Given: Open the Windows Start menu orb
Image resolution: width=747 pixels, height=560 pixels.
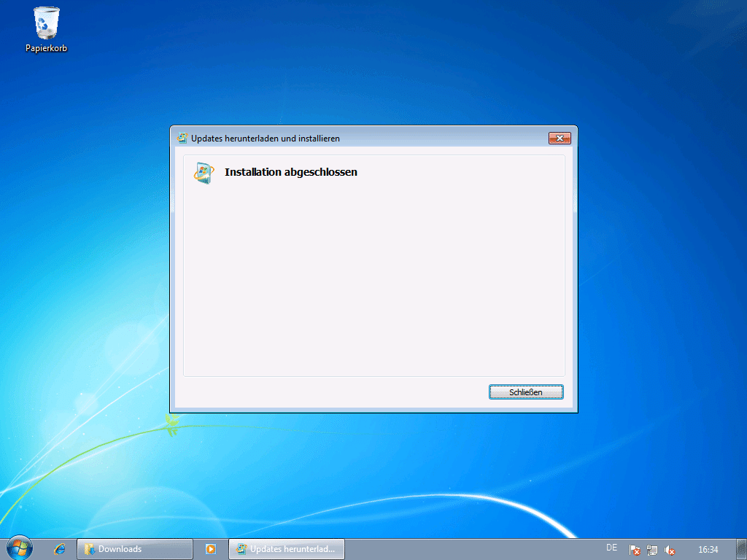Looking at the screenshot, I should click(19, 548).
